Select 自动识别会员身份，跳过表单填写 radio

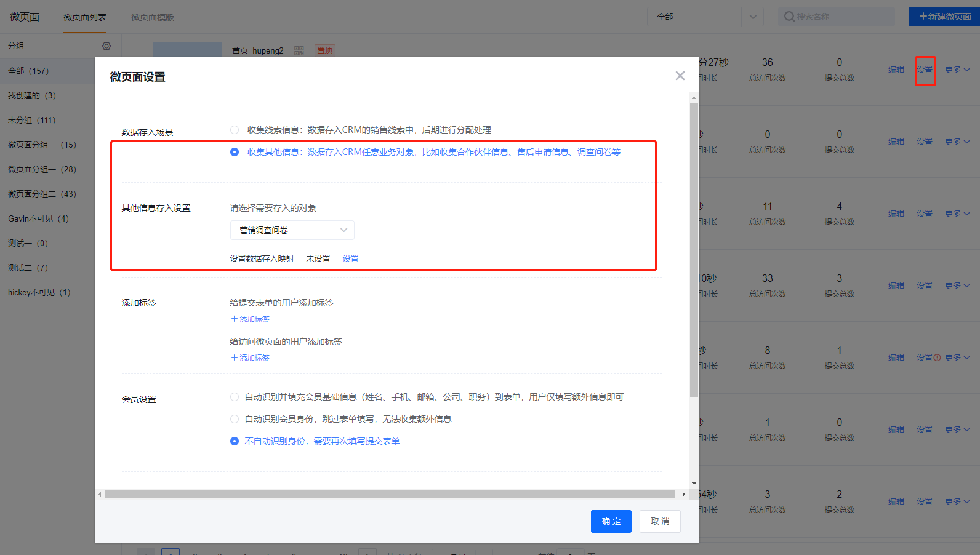[x=235, y=419]
